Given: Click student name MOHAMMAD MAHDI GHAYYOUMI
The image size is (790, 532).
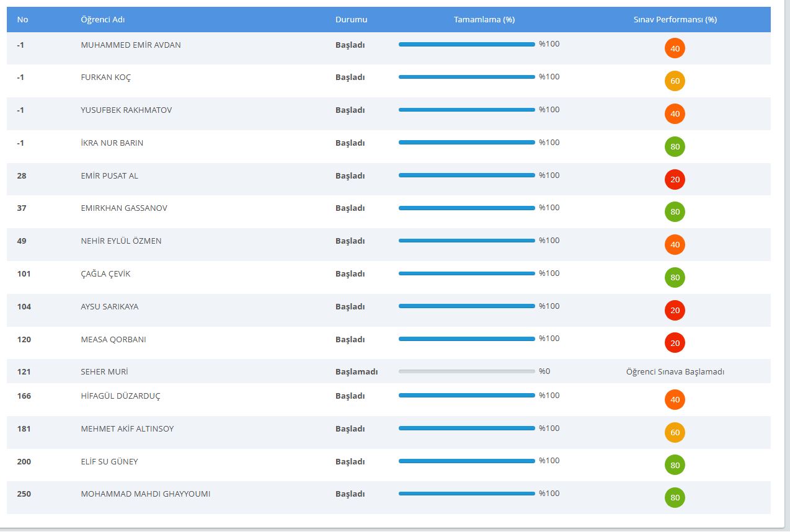Looking at the screenshot, I should coord(146,494).
